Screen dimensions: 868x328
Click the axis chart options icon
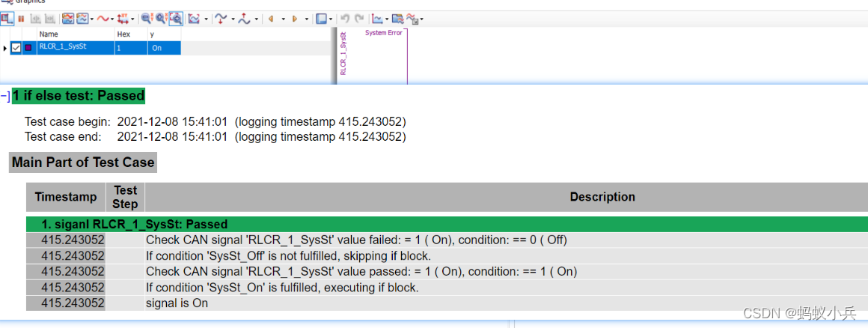[377, 19]
